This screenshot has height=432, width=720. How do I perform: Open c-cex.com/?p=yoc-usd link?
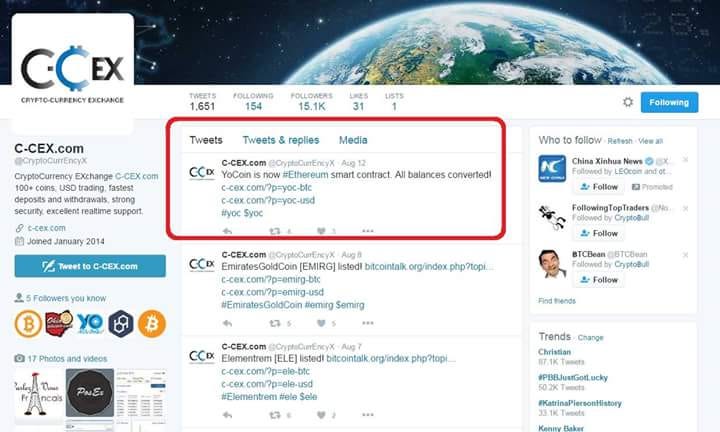click(x=268, y=200)
